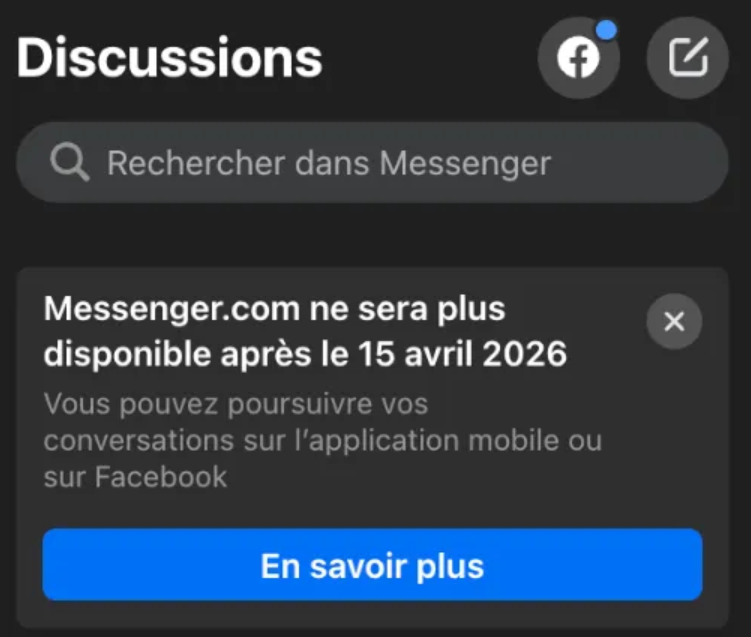Open Facebook via the circular logo icon
The height and width of the screenshot is (637, 751).
coord(579,58)
